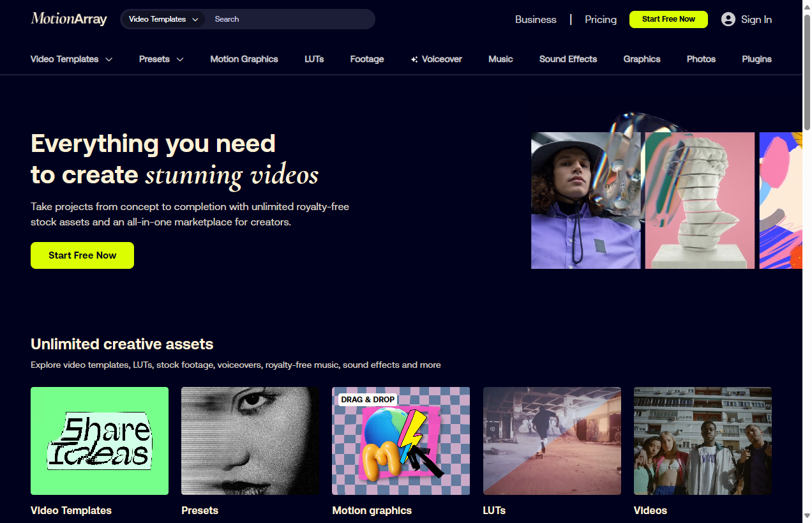Open the Drag & Drop Motion graphics thumbnail
The image size is (812, 523).
[401, 441]
